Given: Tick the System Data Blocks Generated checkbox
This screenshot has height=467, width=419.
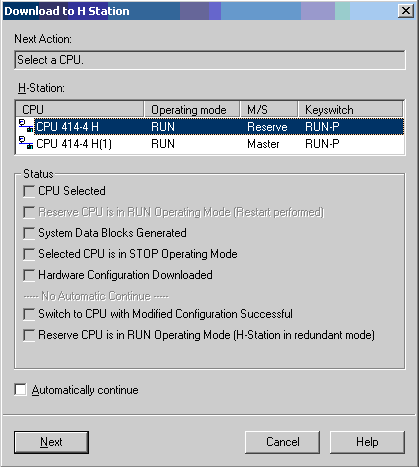Looking at the screenshot, I should tap(29, 233).
